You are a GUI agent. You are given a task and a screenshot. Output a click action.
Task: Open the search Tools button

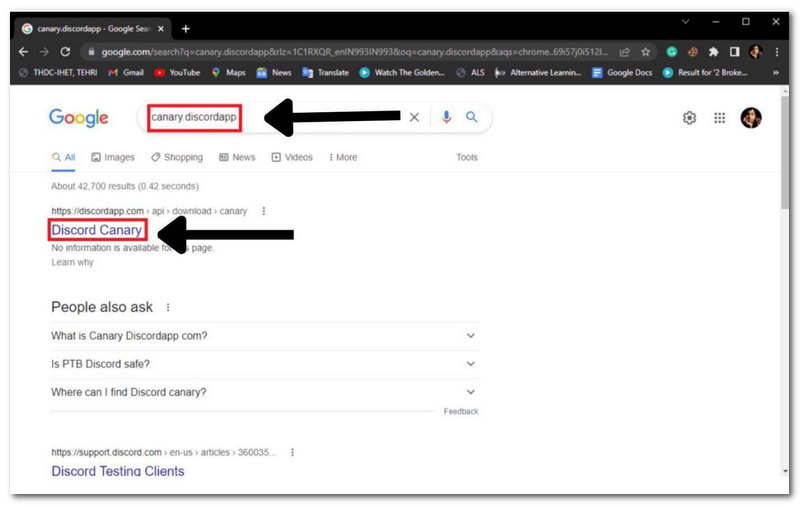pyautogui.click(x=467, y=157)
